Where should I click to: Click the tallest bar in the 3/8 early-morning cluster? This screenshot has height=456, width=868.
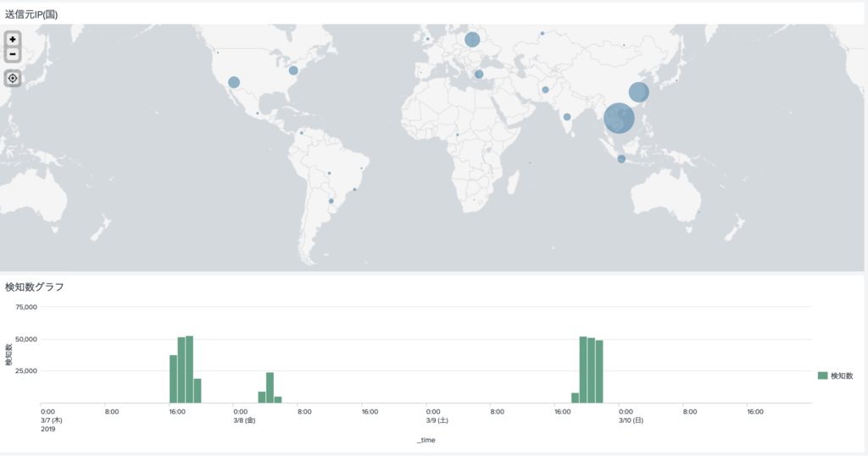(x=270, y=387)
